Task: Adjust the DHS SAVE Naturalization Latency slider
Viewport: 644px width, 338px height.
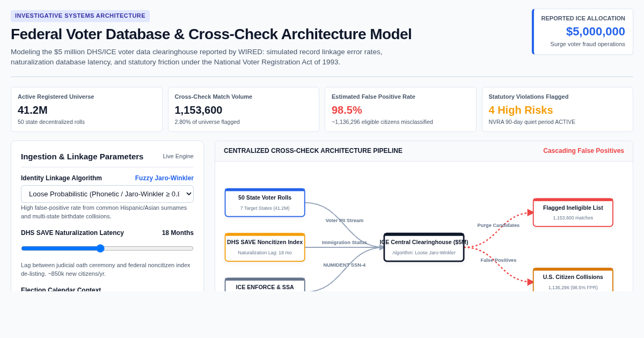Action: (107, 248)
